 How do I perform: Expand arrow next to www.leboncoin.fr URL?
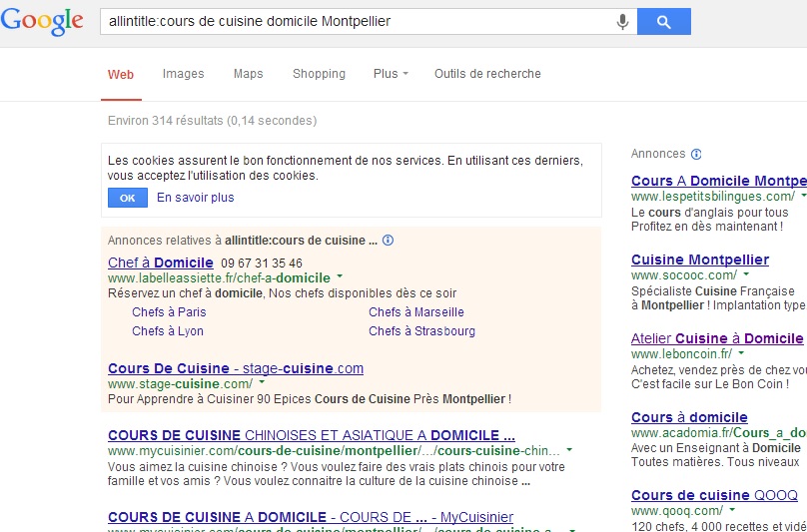pos(741,353)
